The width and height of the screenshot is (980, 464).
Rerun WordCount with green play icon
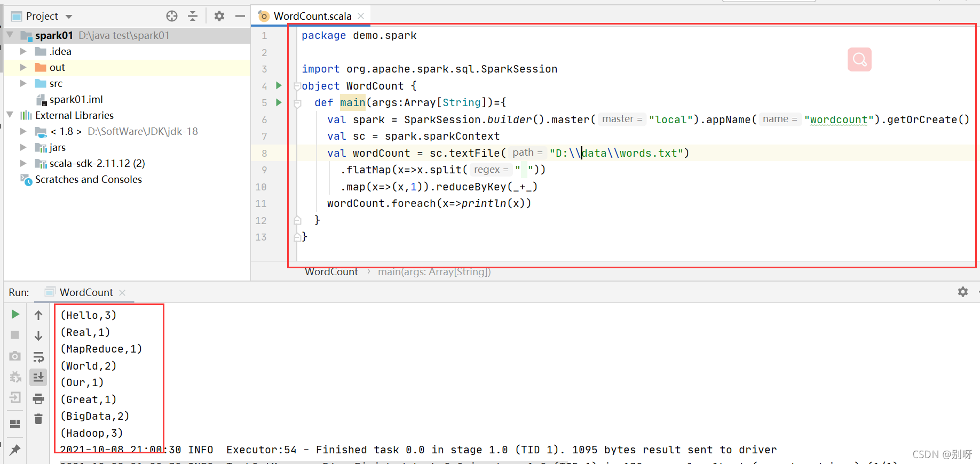coord(15,315)
